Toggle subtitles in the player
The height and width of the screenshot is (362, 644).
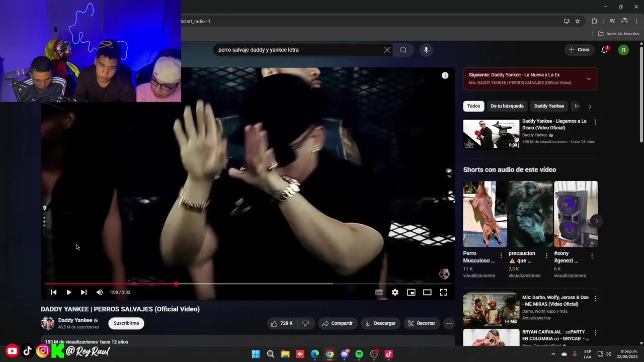click(379, 292)
